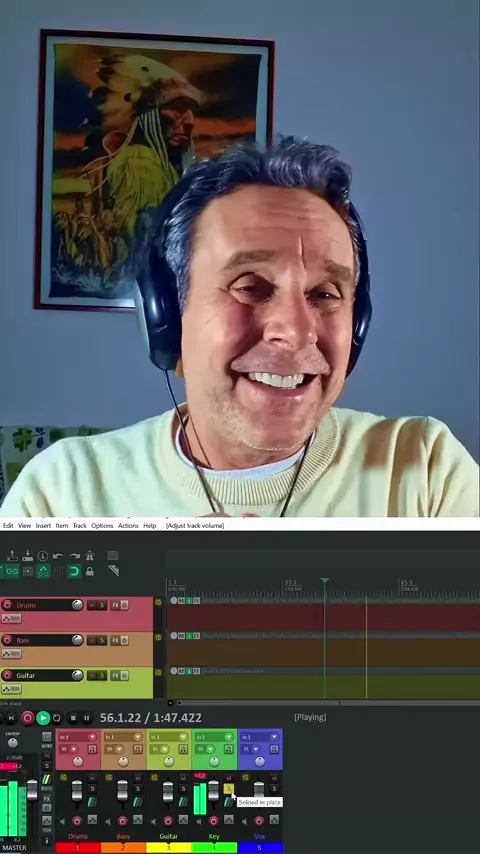The height and width of the screenshot is (854, 480).
Task: Unsolo the Key channel in the mixer
Action: (x=229, y=789)
